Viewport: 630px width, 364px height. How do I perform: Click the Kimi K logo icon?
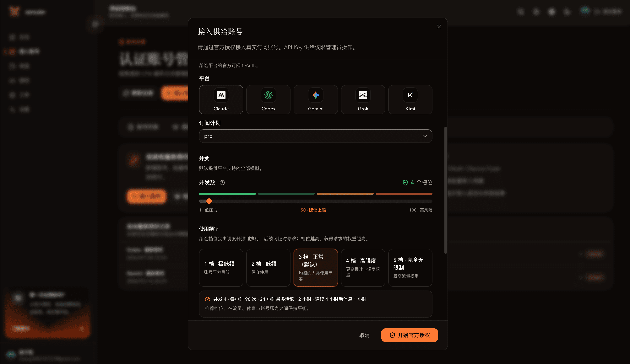click(410, 95)
